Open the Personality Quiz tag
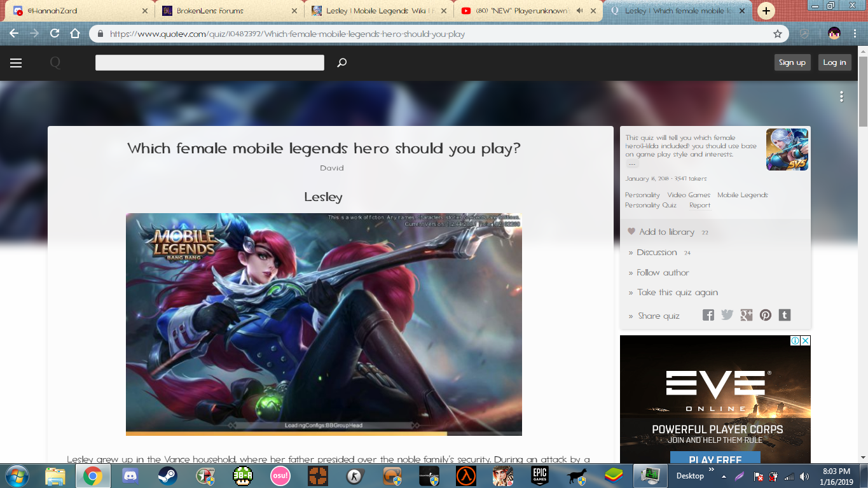The width and height of the screenshot is (868, 488). click(x=651, y=205)
